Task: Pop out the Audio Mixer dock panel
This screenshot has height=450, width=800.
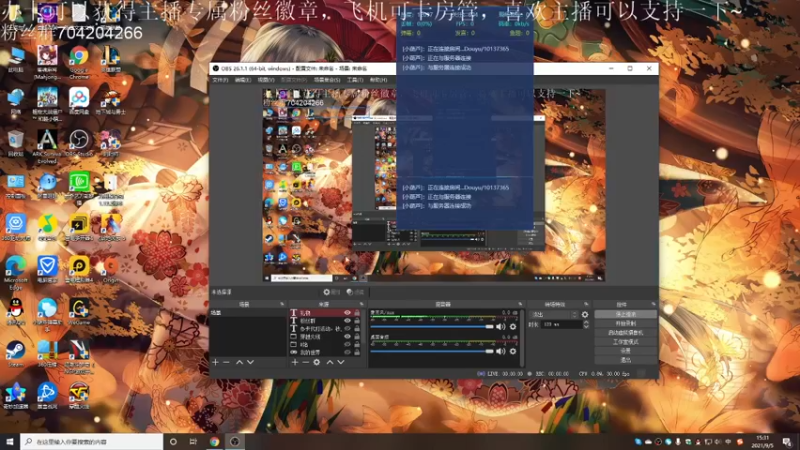Action: [x=520, y=304]
